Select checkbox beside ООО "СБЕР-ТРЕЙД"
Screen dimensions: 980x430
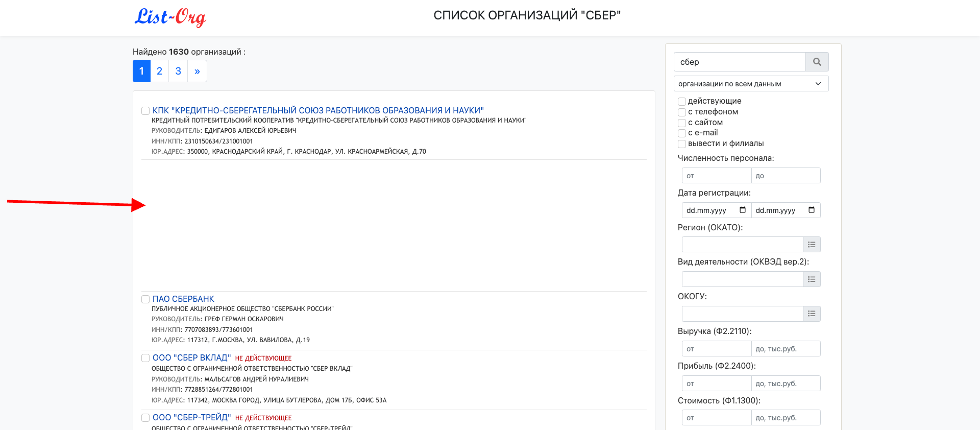pos(145,418)
